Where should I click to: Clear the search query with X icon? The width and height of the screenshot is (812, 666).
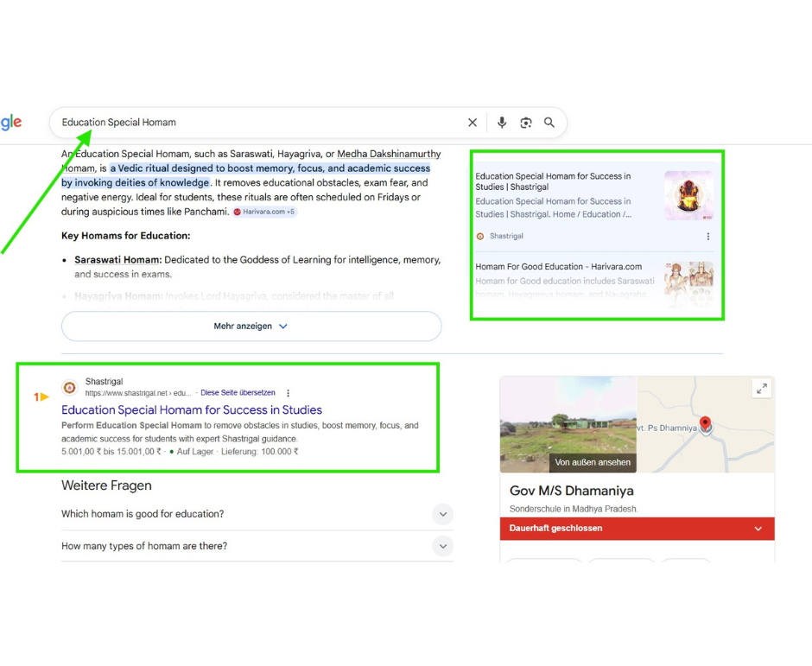(x=473, y=123)
